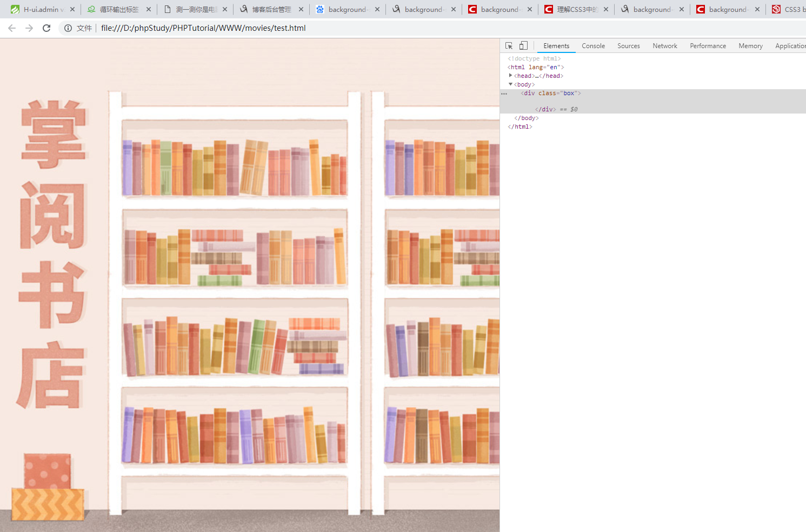Toggle the device toolbar in DevTools
806x532 pixels.
[523, 46]
